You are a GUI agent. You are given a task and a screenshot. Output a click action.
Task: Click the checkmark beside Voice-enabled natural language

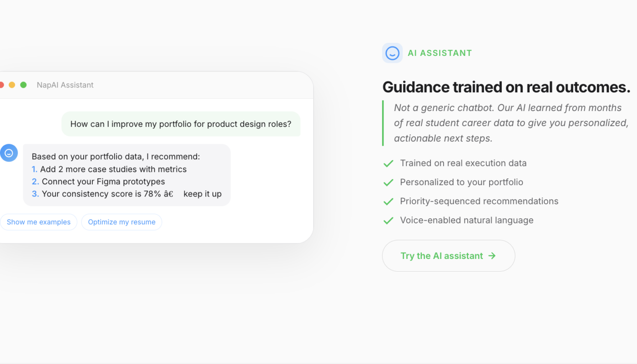[388, 221]
